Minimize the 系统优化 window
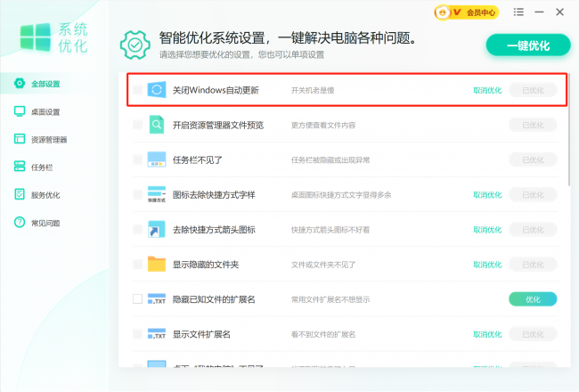 (539, 12)
